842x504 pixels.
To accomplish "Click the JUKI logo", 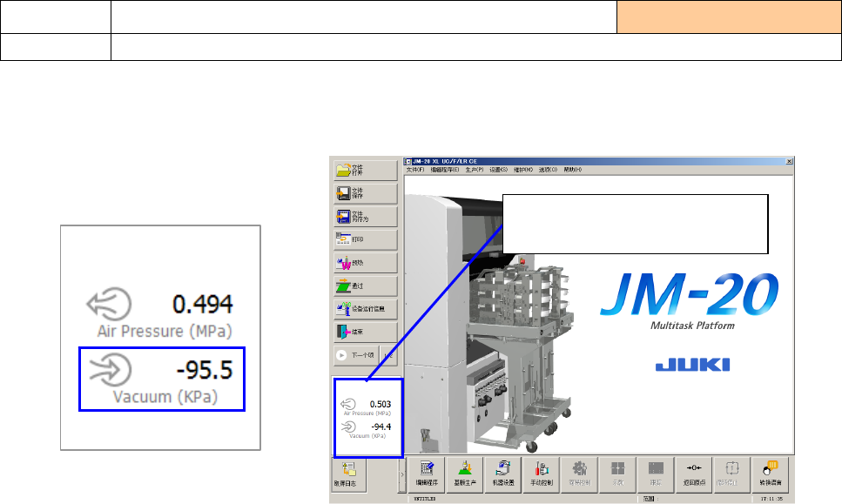I will [693, 365].
